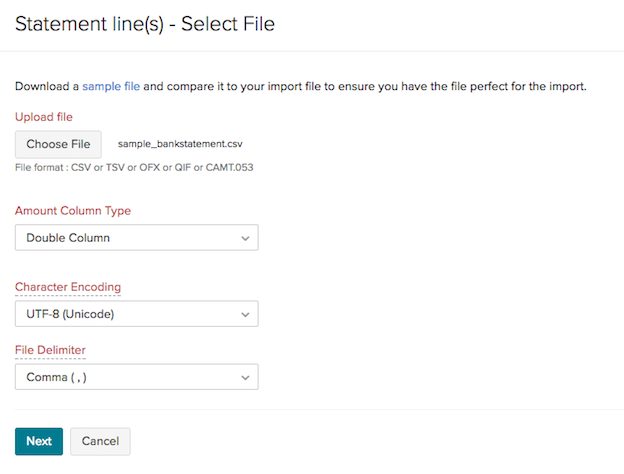Click the Character Encoding label
624x474 pixels.
coord(68,287)
